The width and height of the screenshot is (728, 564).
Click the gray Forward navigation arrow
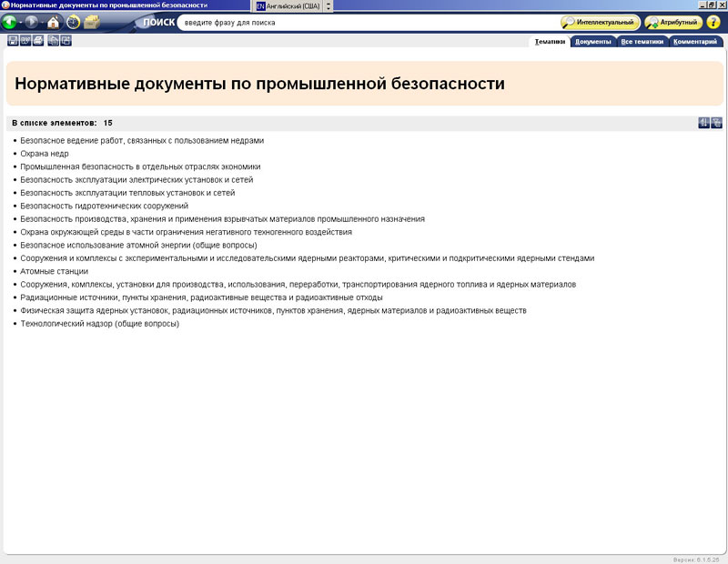[x=33, y=22]
